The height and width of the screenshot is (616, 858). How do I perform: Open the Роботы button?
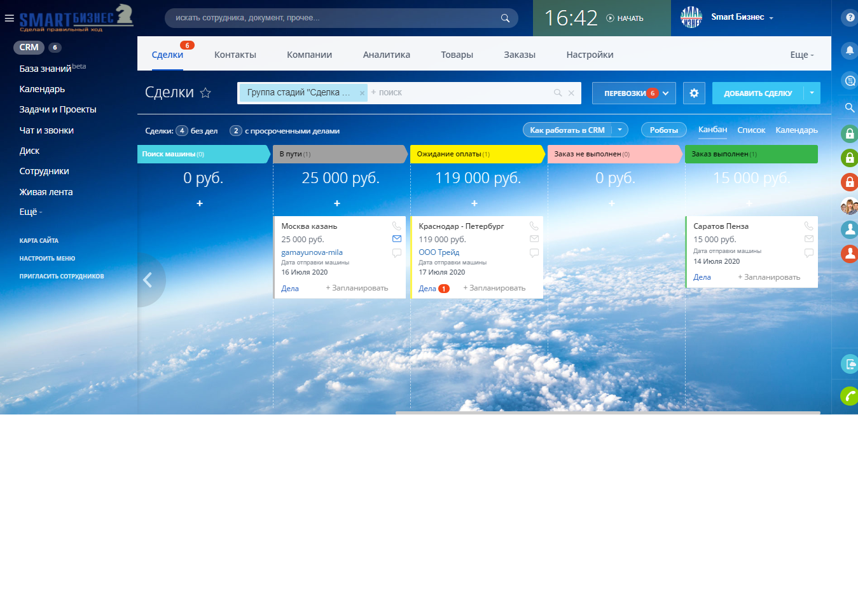coord(664,130)
